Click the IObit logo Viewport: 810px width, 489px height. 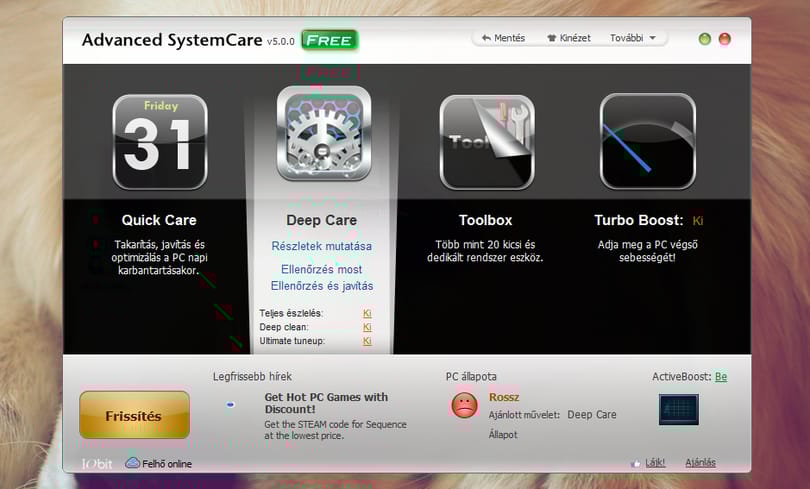[x=97, y=464]
